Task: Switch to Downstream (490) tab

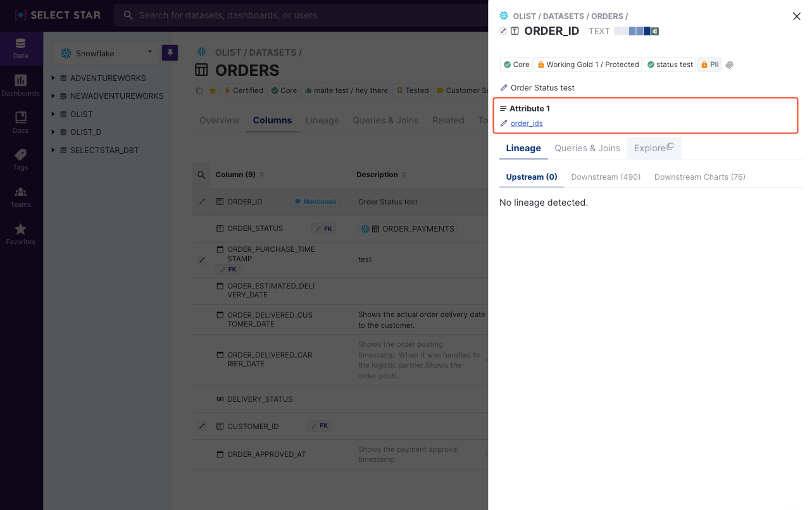Action: [606, 177]
